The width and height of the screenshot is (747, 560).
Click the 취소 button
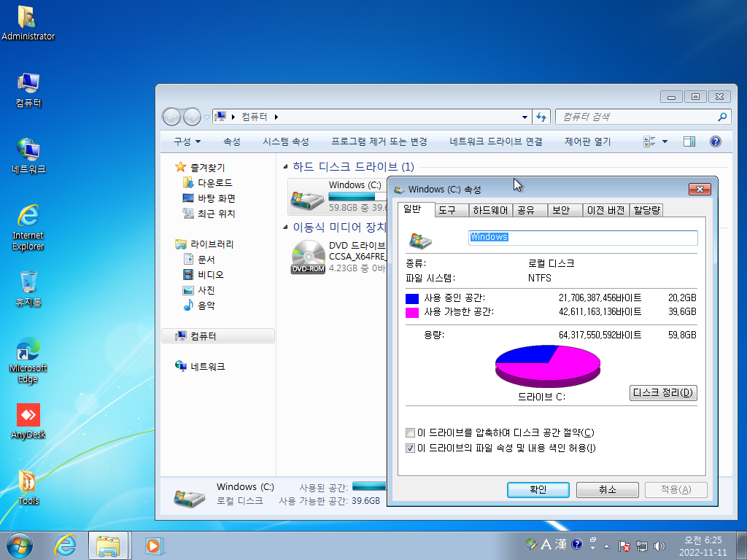pyautogui.click(x=608, y=489)
